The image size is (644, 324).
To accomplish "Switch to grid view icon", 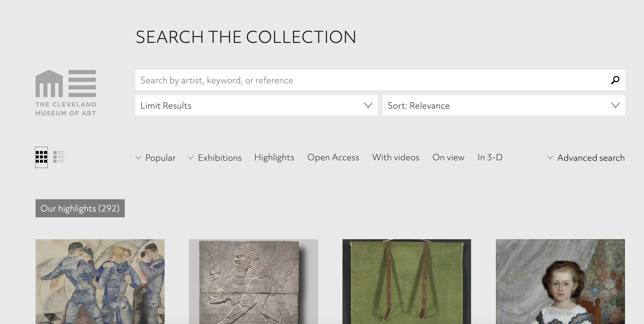I will coord(41,157).
